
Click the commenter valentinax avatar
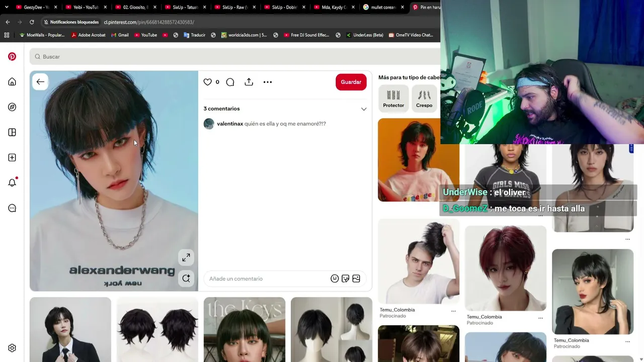click(x=209, y=124)
